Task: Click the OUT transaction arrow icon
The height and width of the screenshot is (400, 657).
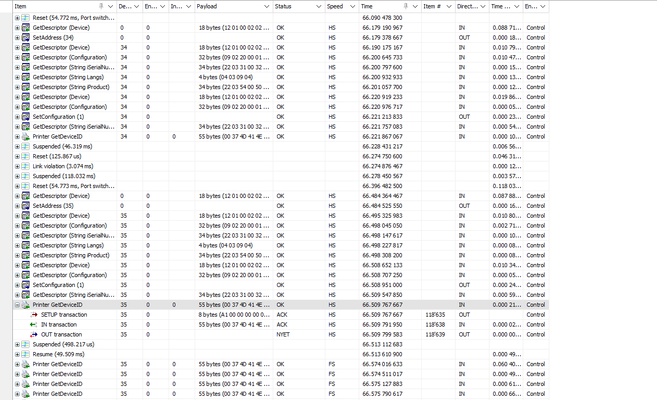Action: [34, 334]
